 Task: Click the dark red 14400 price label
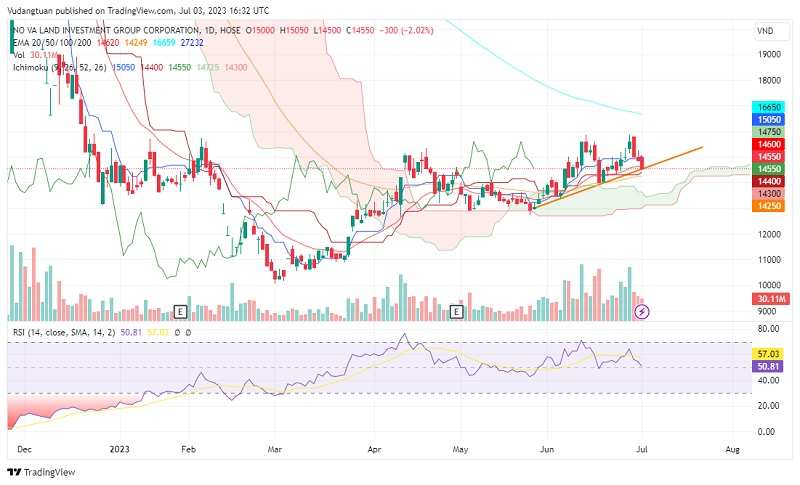coord(769,181)
